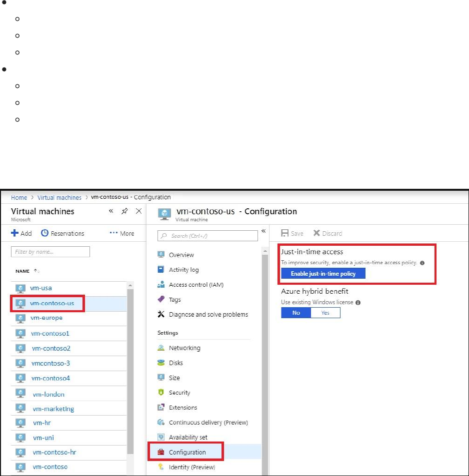469x476 pixels.
Task: Click the VM list scrollbar
Action: pyautogui.click(x=130, y=371)
